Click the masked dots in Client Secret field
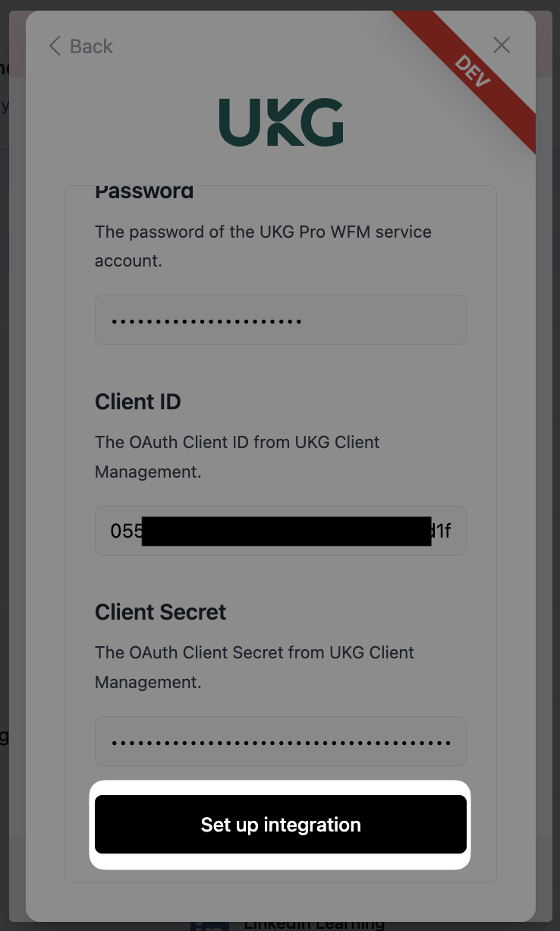Image resolution: width=560 pixels, height=931 pixels. pos(280,743)
